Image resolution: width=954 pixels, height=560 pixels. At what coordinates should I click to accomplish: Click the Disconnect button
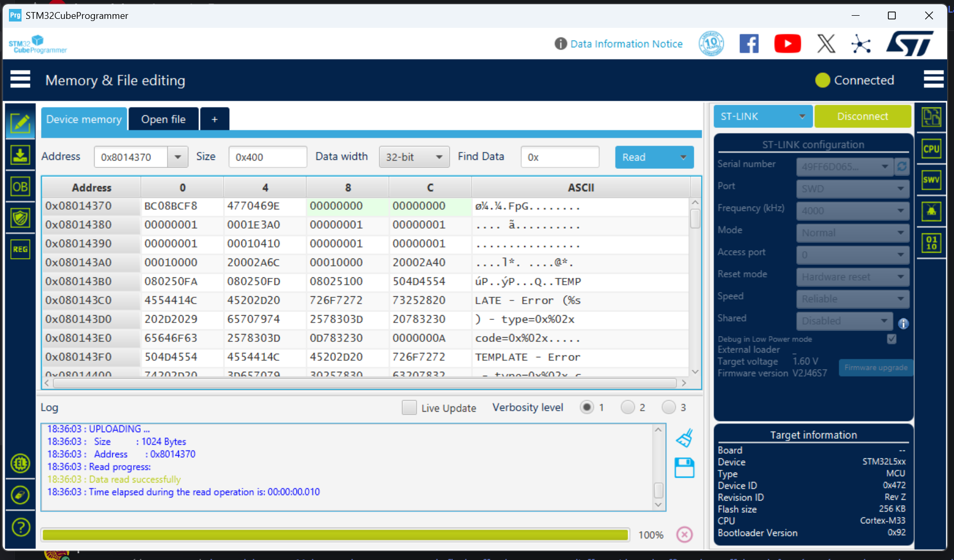click(863, 116)
